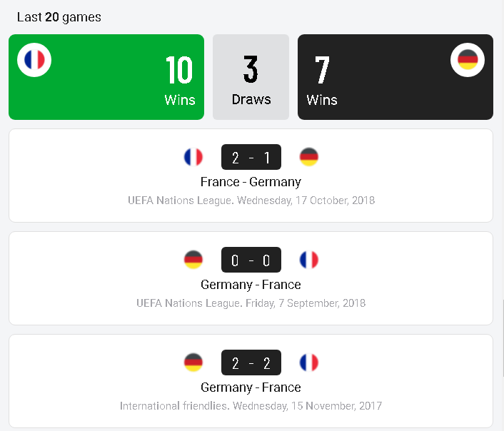
Task: Click France flag in the 0-0 match
Action: (309, 260)
